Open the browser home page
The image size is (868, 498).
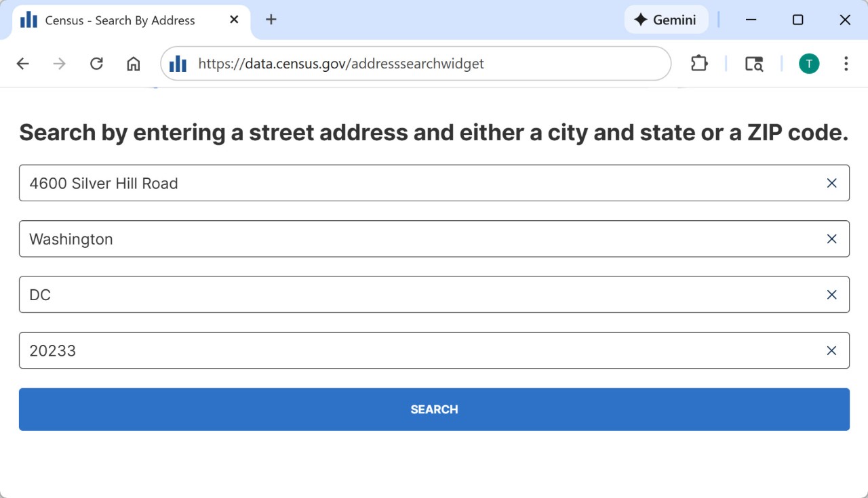pos(134,64)
